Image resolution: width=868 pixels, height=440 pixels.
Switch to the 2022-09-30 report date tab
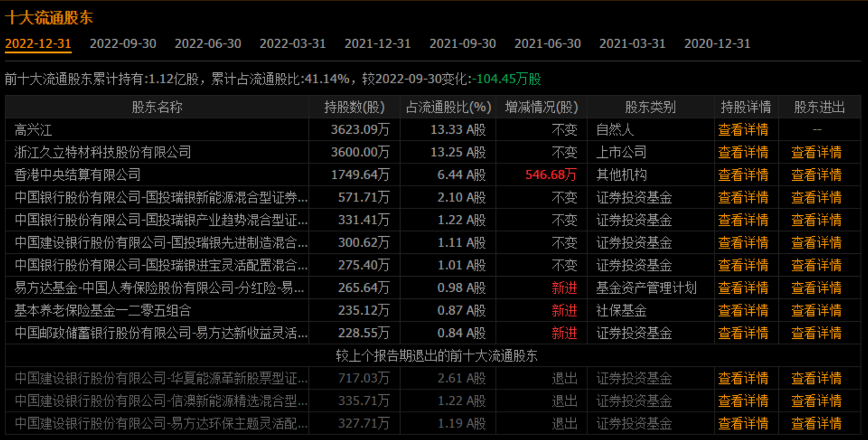point(123,43)
